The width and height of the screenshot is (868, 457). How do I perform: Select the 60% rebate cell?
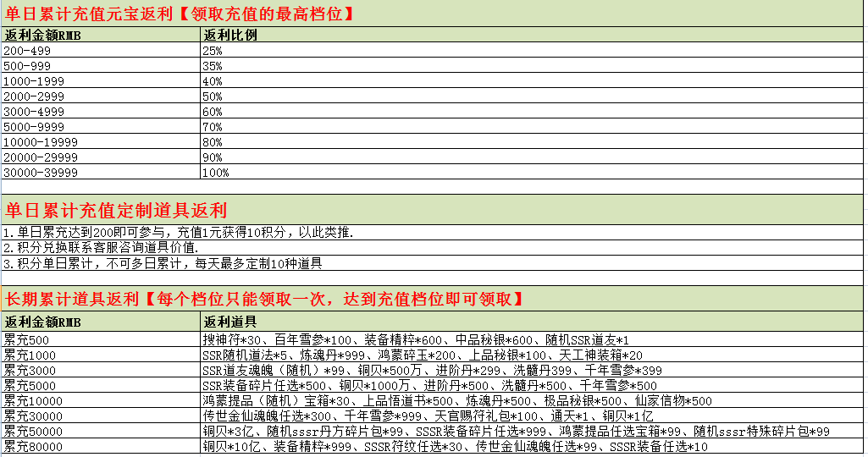click(532, 111)
